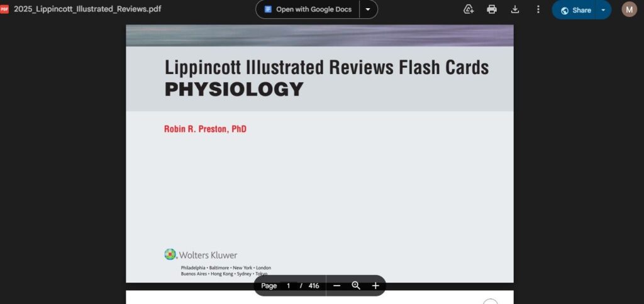The image size is (644, 304).
Task: Click author name Robin R. Preston, PhD
Action: coord(206,129)
